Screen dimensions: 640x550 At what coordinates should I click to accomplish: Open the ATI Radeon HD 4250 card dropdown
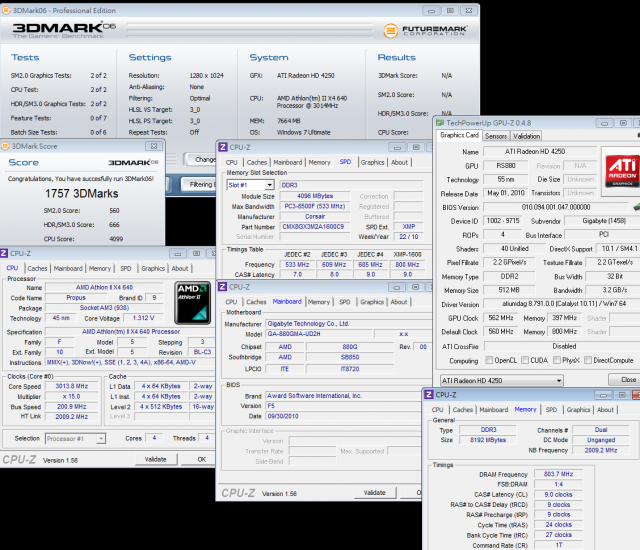559,380
